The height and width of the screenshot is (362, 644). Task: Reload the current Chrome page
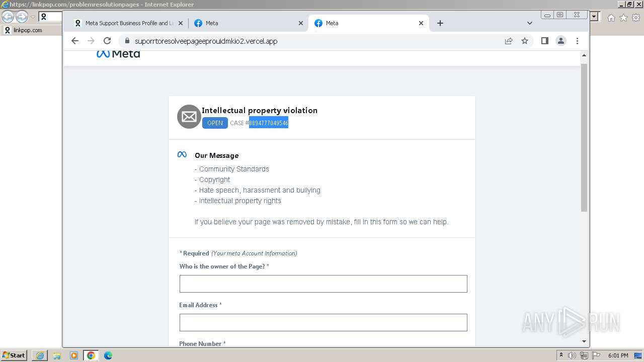pyautogui.click(x=107, y=41)
